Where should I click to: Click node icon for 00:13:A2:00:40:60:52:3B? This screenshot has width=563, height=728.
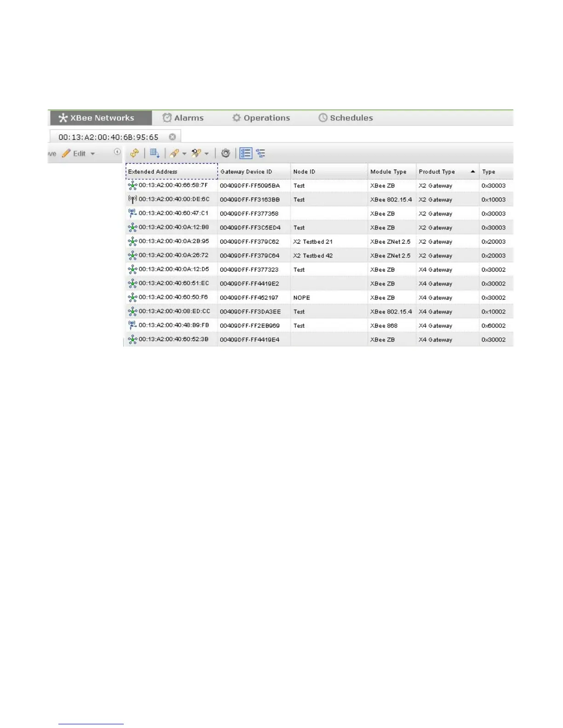pyautogui.click(x=132, y=339)
